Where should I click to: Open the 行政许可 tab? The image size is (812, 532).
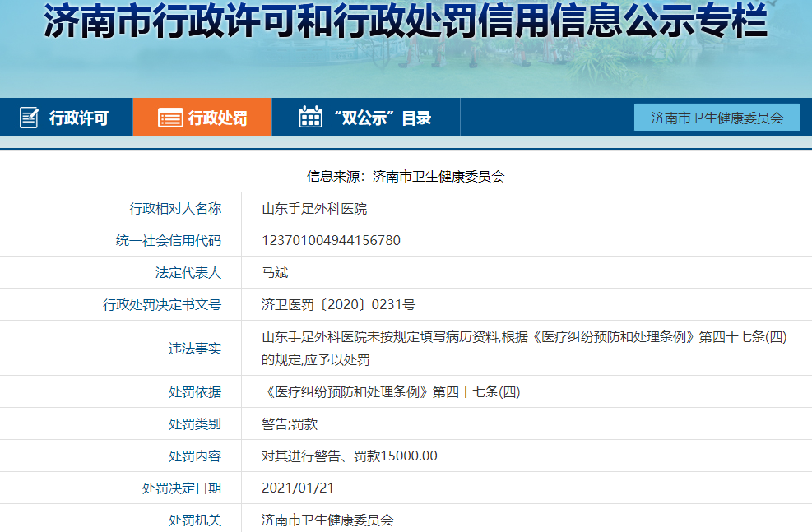coord(67,118)
